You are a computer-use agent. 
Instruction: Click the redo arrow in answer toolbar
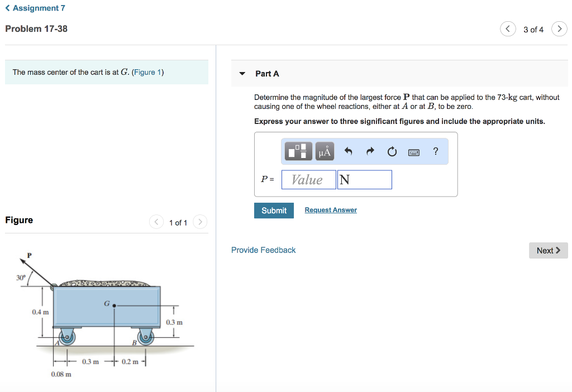[x=370, y=151]
